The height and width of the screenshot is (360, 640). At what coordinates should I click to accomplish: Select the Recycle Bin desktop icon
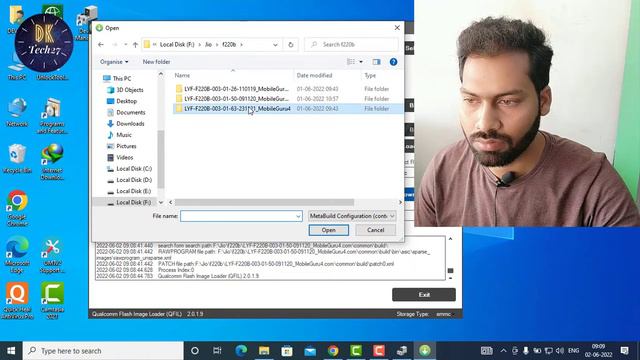(17, 159)
